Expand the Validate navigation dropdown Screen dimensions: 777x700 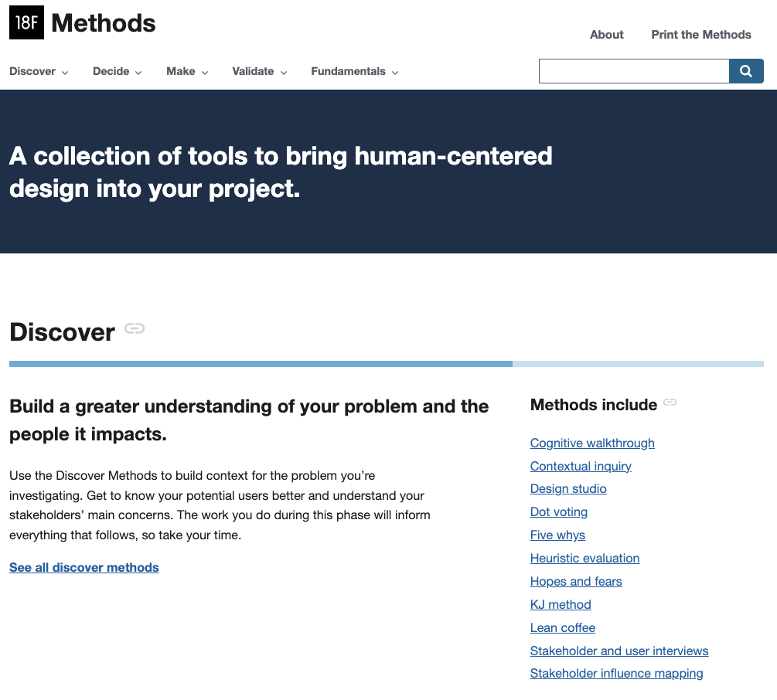[x=258, y=71]
